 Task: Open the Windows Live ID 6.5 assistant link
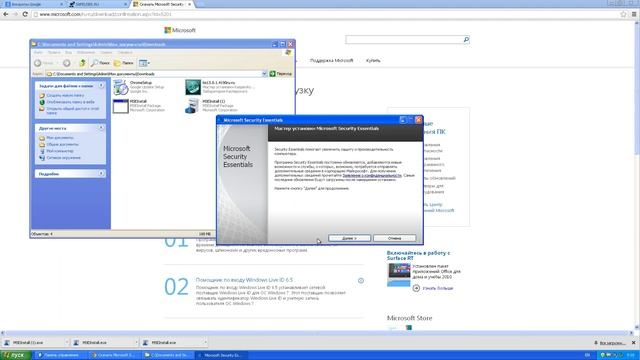point(244,280)
